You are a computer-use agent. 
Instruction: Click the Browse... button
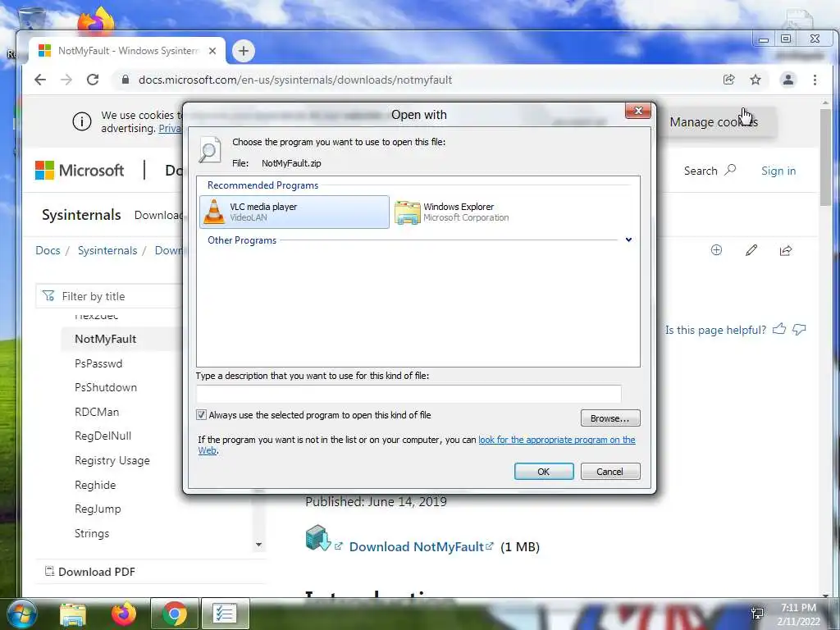tap(610, 418)
